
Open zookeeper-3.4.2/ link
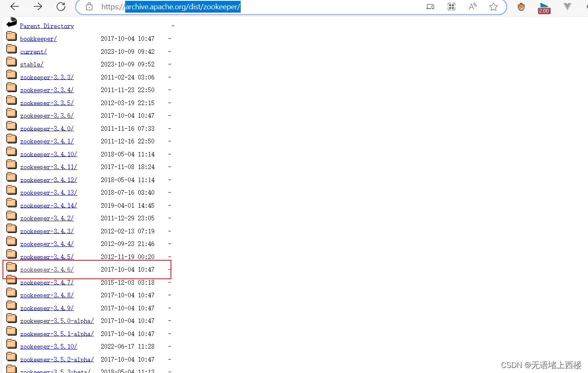click(x=47, y=218)
